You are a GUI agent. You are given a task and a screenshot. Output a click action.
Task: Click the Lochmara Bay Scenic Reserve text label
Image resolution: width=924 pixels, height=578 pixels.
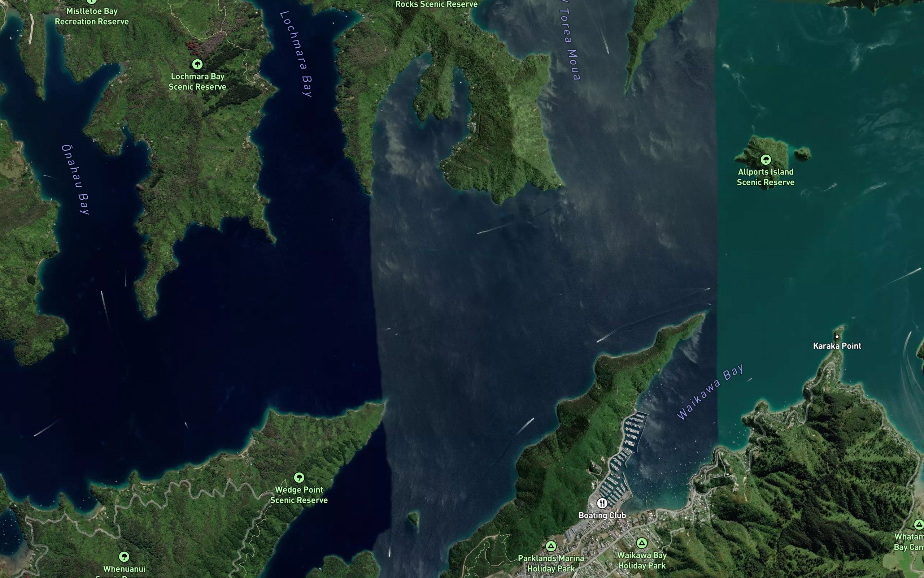coord(197,82)
